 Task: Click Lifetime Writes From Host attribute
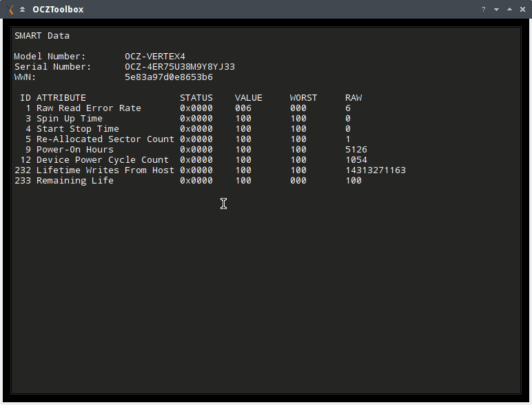105,170
